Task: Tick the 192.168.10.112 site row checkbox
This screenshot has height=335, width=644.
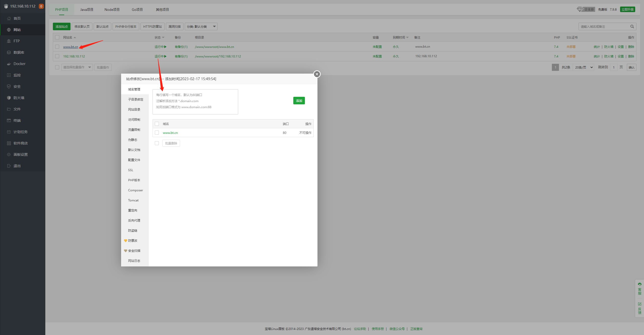Action: tap(57, 56)
